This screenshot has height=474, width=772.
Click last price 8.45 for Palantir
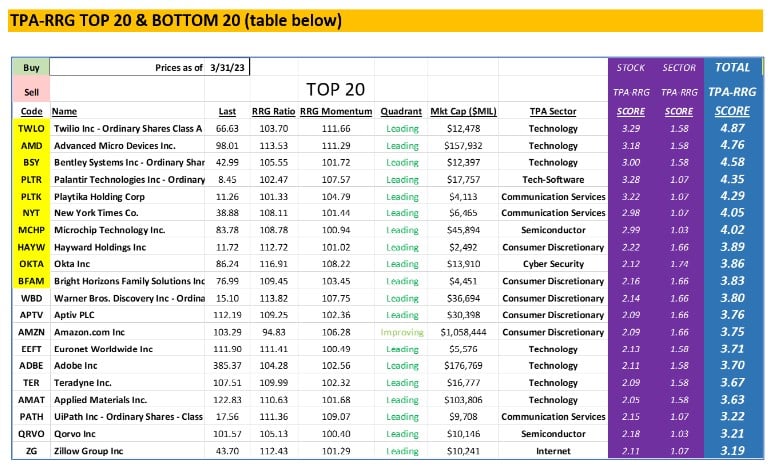pyautogui.click(x=227, y=180)
